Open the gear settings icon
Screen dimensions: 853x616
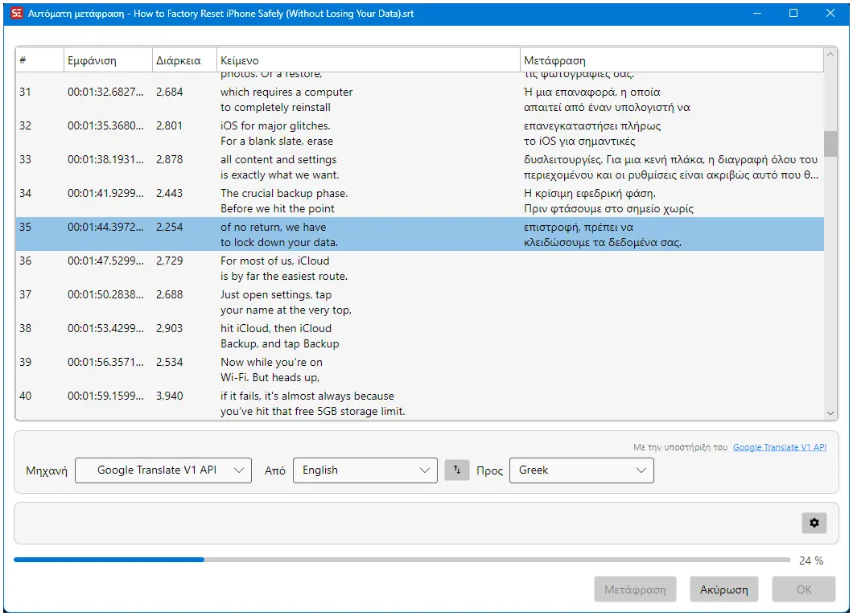814,523
